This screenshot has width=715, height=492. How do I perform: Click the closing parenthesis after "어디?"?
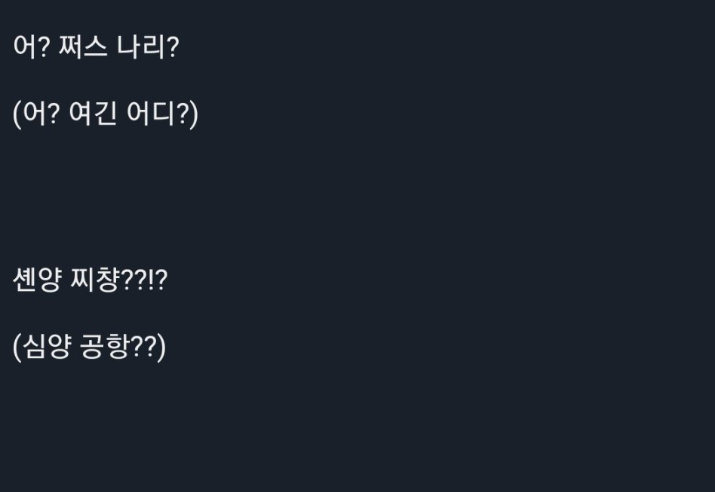tap(194, 114)
